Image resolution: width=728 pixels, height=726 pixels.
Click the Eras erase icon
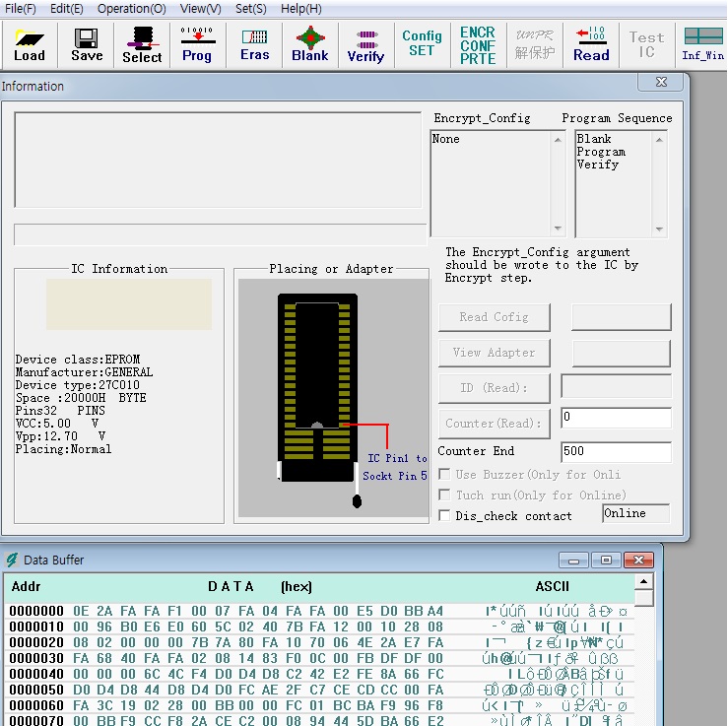pos(254,45)
